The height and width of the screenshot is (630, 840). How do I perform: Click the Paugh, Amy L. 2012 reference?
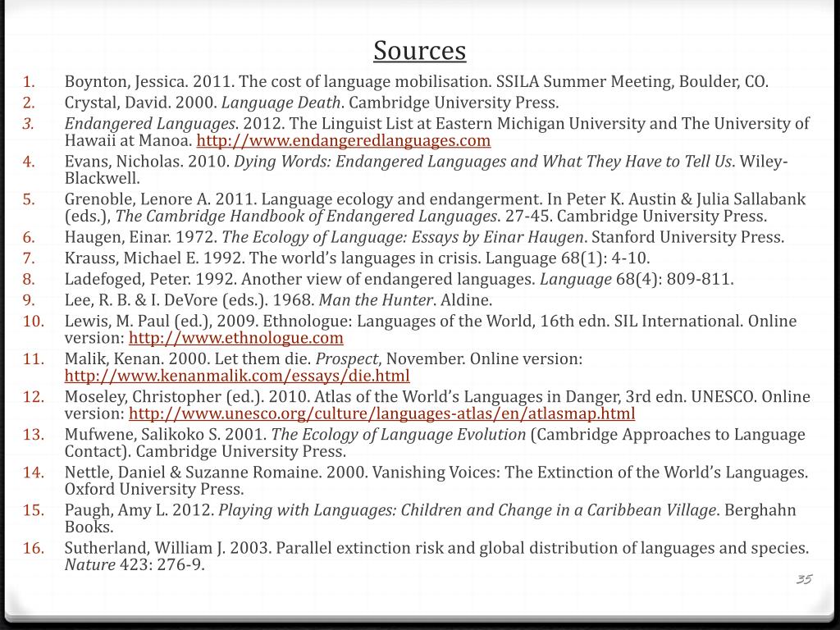(x=430, y=518)
